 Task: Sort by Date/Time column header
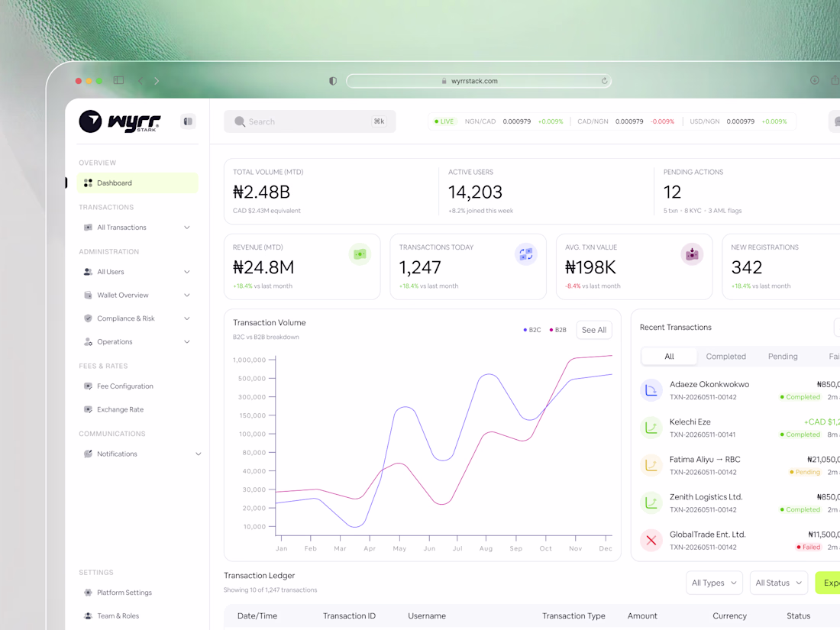257,616
